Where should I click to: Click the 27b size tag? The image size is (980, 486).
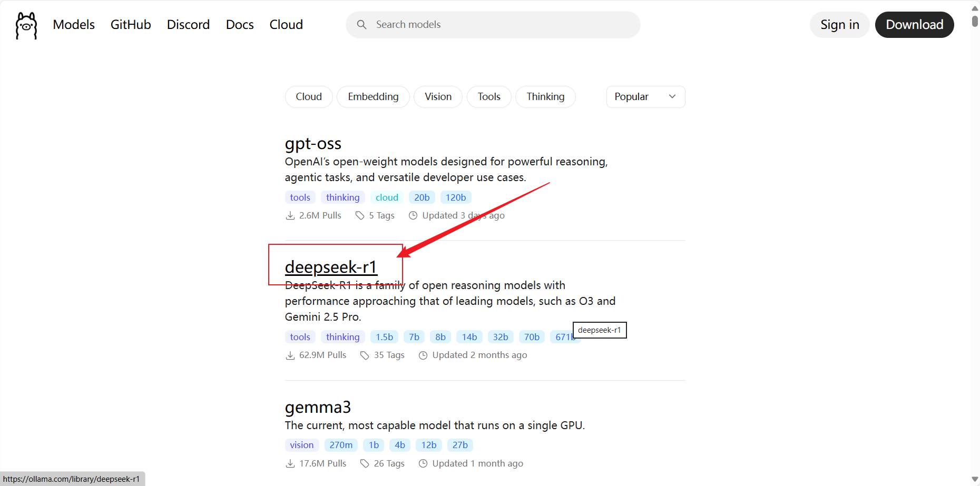[x=460, y=445]
